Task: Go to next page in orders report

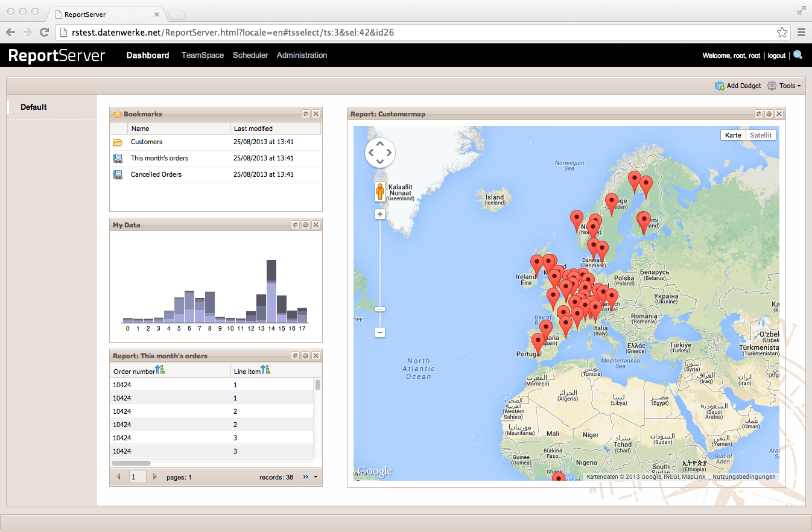Action: pos(155,477)
